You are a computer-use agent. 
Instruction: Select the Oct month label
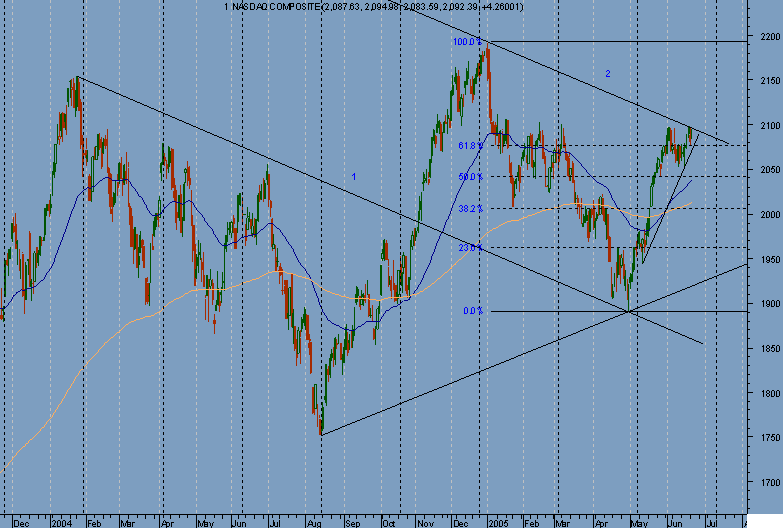[x=389, y=523]
